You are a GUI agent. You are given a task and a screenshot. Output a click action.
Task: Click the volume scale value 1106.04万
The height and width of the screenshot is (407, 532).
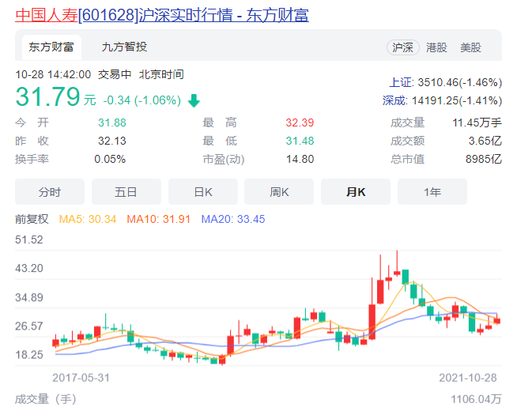pyautogui.click(x=476, y=399)
